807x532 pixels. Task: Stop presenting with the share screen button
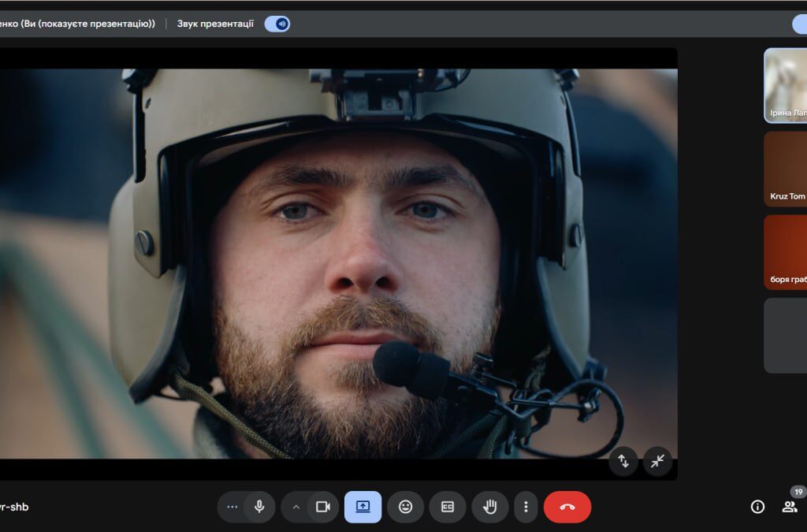pos(363,507)
